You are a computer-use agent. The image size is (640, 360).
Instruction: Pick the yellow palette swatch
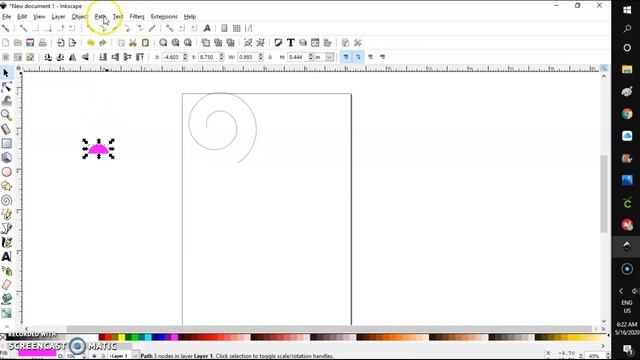[121, 337]
